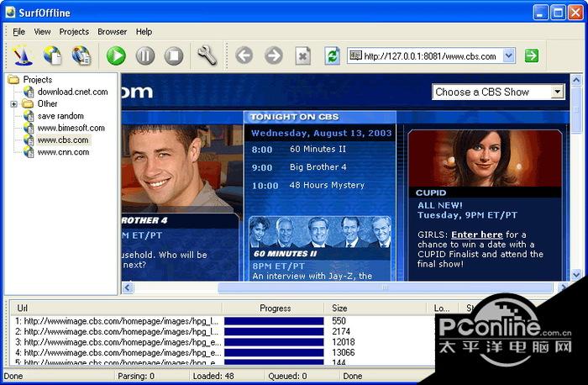This screenshot has width=588, height=385.
Task: Open settings with wrench icon
Action: (207, 55)
